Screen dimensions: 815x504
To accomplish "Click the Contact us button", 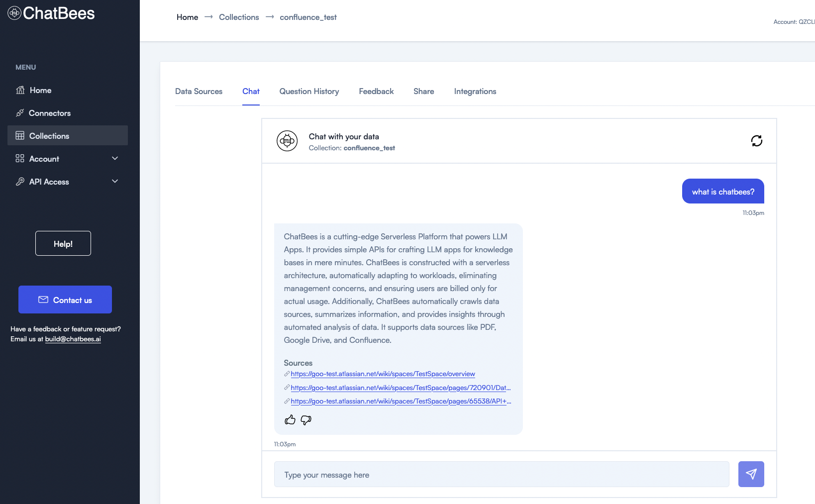I will (x=65, y=300).
